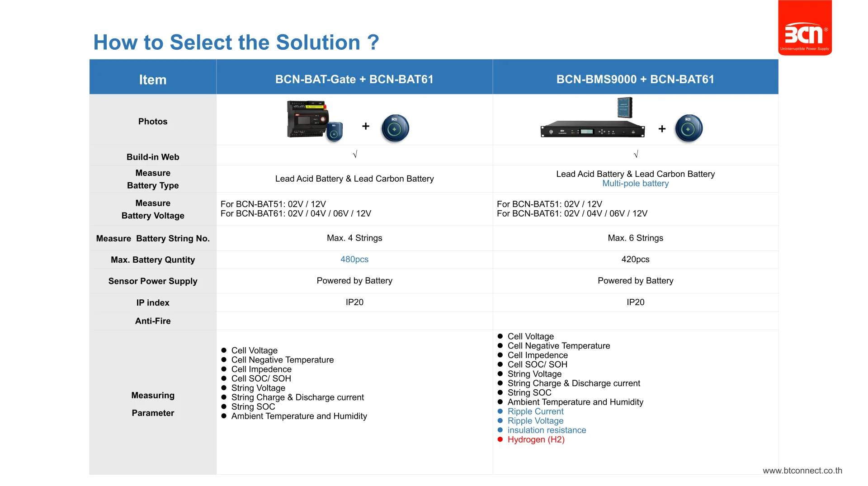
Task: Click the 'Max. 4 Strings' cell
Action: [354, 238]
